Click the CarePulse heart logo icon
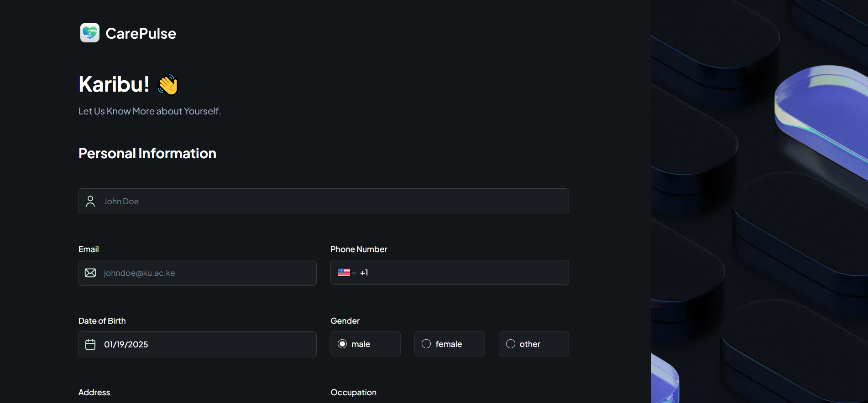The image size is (868, 403). coord(90,33)
